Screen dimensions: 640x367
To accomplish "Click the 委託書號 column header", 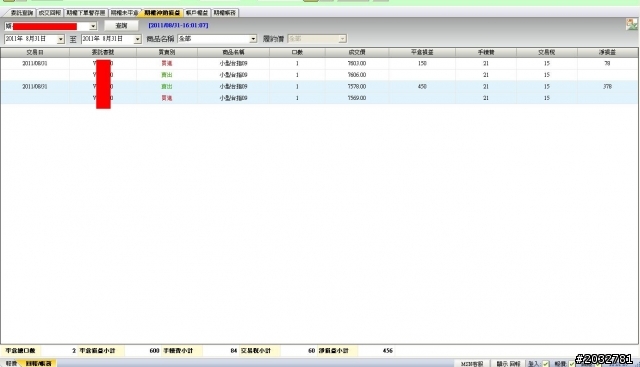I will pyautogui.click(x=103, y=52).
